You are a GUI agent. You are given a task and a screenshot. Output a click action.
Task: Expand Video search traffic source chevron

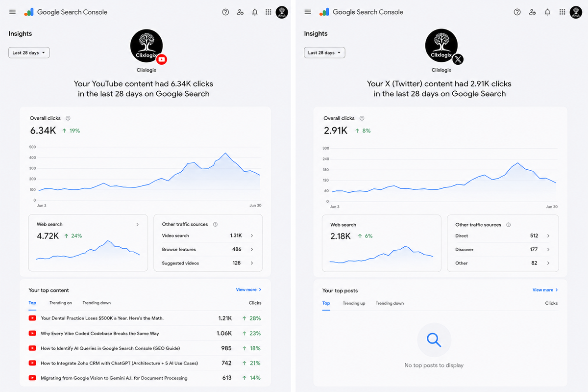[252, 235]
